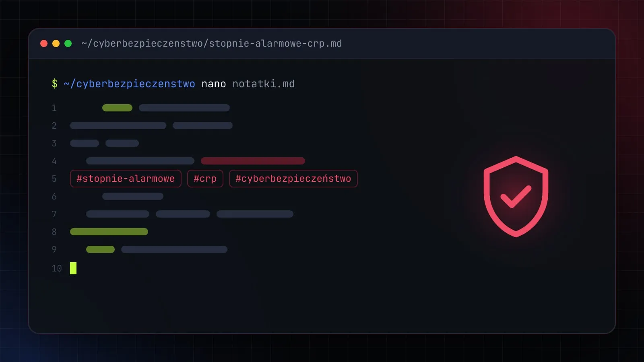Click the short green bar on line 1
The image size is (644, 362).
coord(118,108)
